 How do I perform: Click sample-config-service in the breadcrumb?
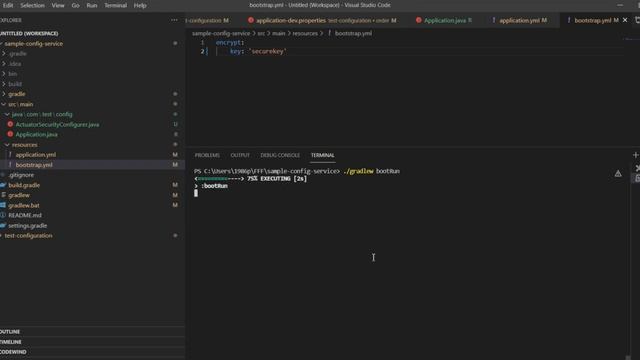coord(221,33)
